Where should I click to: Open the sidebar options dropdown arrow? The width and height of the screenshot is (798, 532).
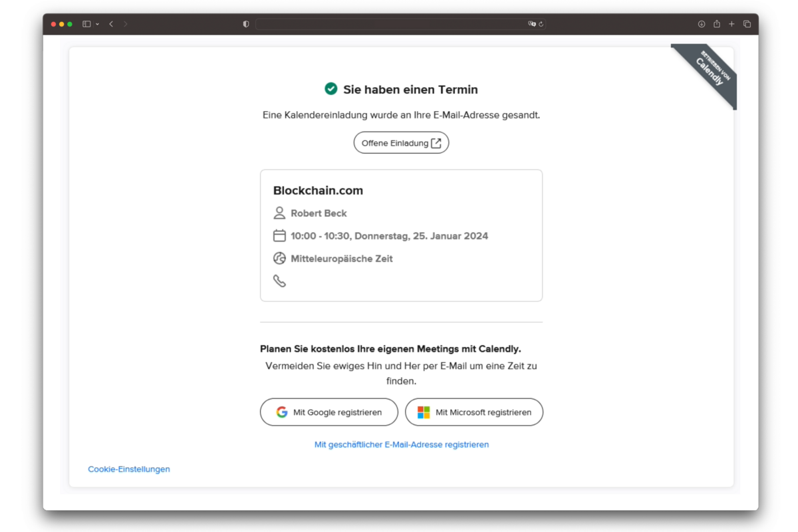(98, 24)
